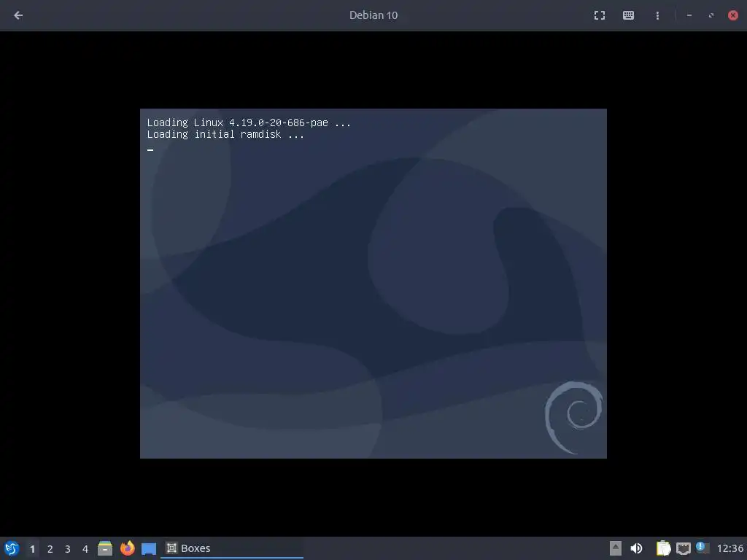Minimize the Boxes window
Screen dimensions: 747x560
689,15
